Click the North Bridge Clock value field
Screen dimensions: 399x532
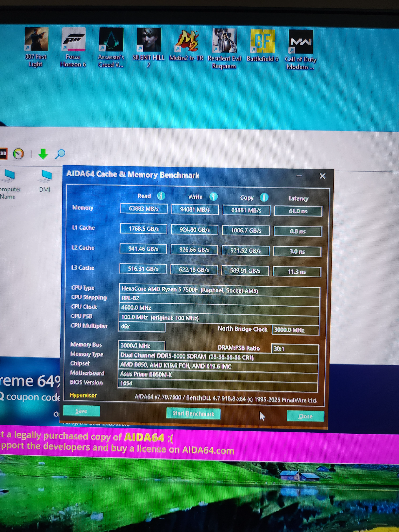click(295, 330)
